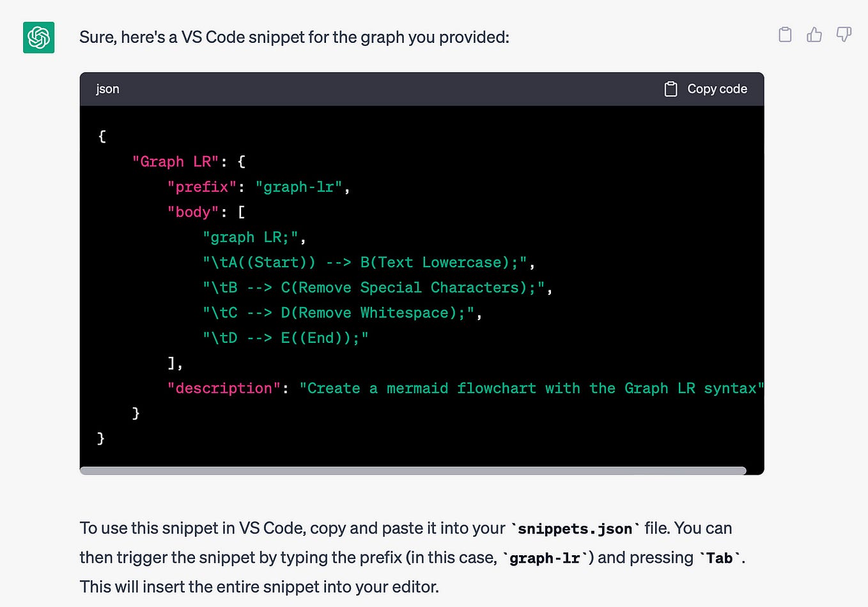Select the "prefix" key in the JSON code

pyautogui.click(x=202, y=187)
